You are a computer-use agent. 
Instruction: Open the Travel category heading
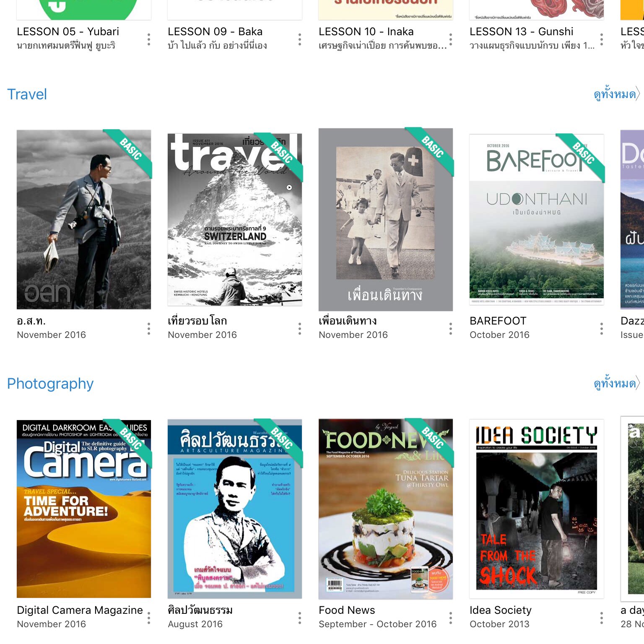(x=27, y=94)
